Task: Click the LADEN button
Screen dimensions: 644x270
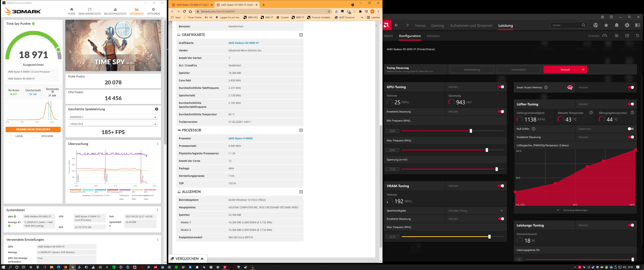Action: coord(19,136)
